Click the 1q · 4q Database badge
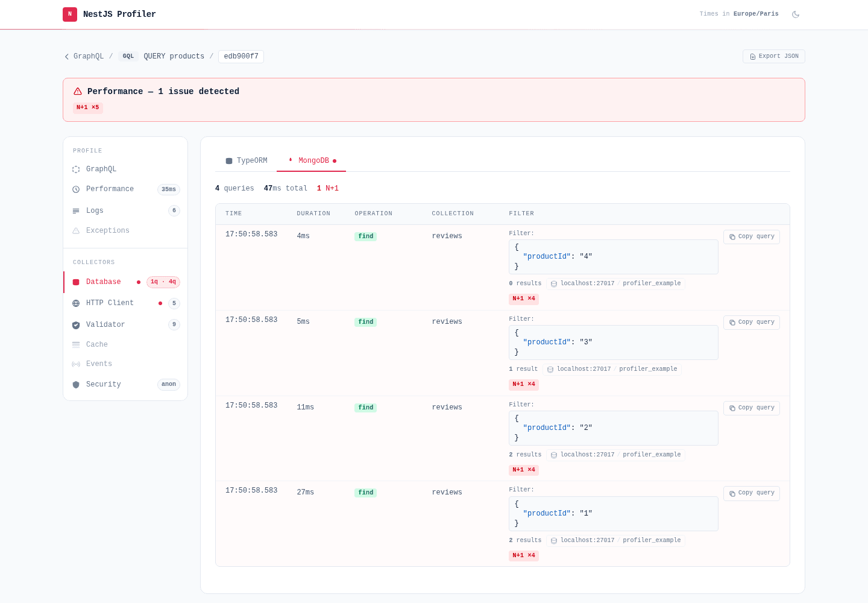 click(x=163, y=282)
